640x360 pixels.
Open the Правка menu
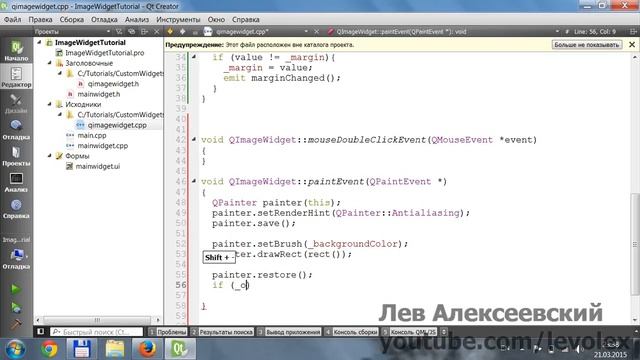pyautogui.click(x=40, y=19)
